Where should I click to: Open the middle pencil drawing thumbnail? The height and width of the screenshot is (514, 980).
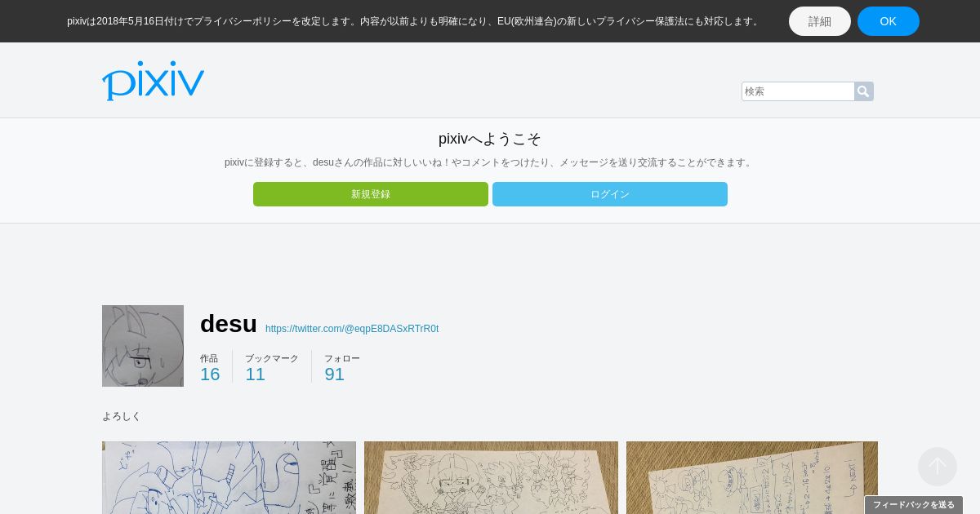[x=491, y=477]
